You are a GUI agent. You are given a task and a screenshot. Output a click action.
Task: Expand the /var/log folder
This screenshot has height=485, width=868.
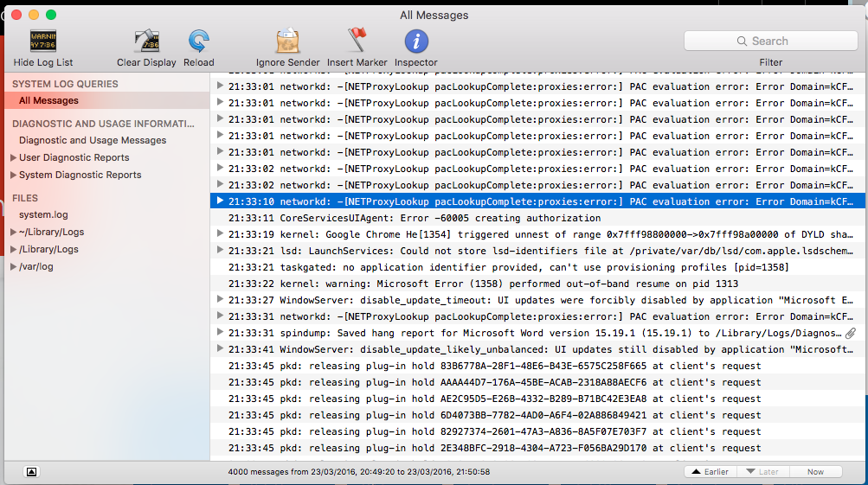tap(13, 266)
